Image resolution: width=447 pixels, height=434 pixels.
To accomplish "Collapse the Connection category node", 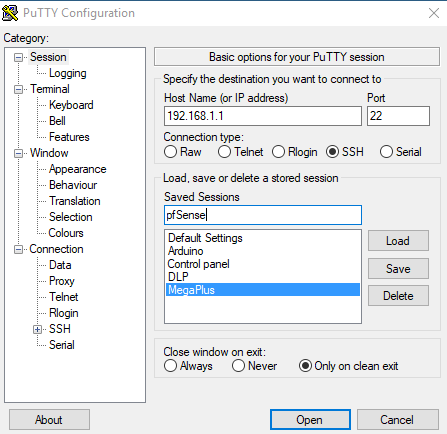I will [19, 250].
